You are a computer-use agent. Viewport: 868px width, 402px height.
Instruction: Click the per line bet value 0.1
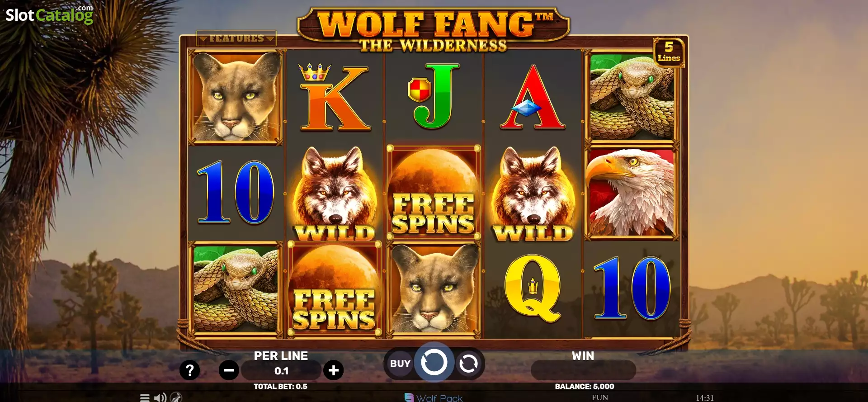[x=281, y=371]
